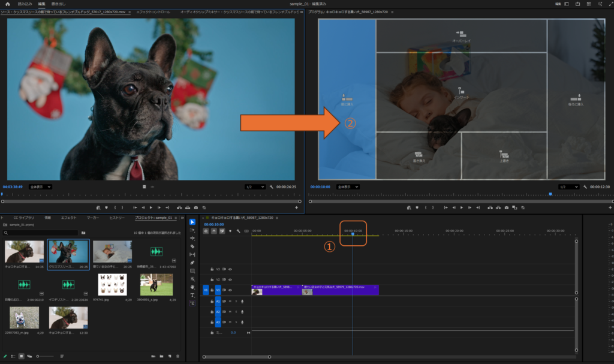Screen dimensions: 614x364
Task: Mute audio track A1
Action: pos(230,301)
